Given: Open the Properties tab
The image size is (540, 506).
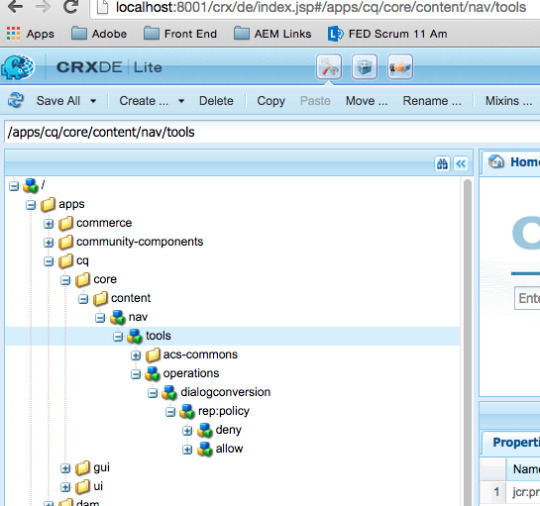Looking at the screenshot, I should coord(512,442).
